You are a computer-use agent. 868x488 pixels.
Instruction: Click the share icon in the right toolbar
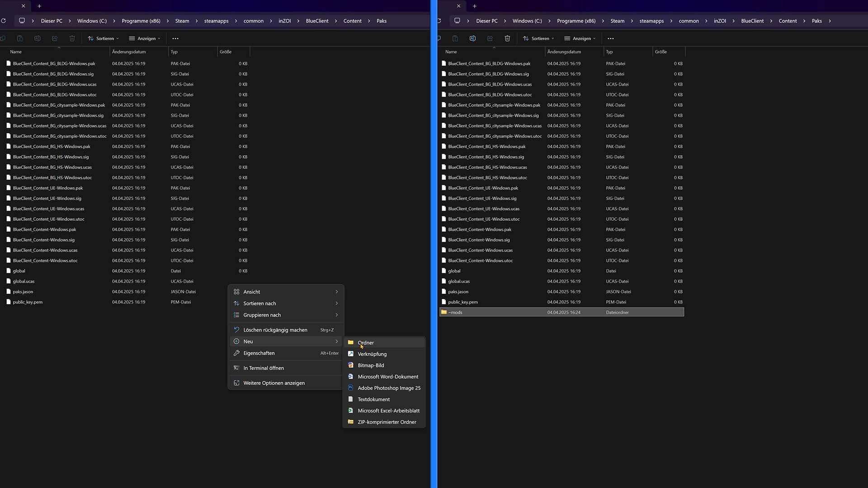click(x=490, y=38)
